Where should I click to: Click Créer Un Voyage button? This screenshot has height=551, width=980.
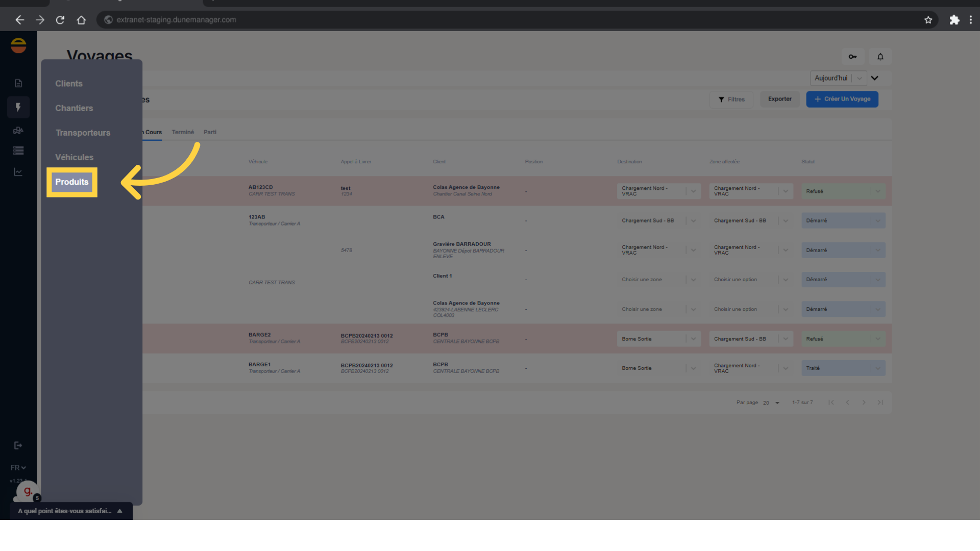[x=842, y=99]
